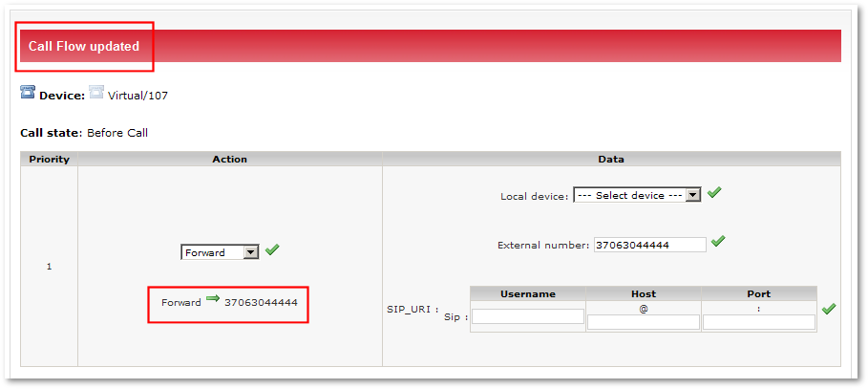Viewport: 868px width, 389px height.
Task: Click the Data column header
Action: (x=611, y=159)
